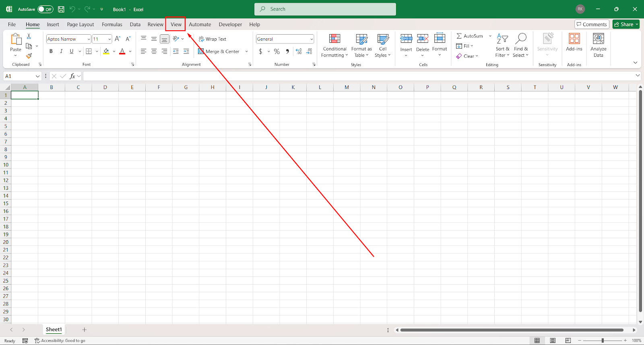Toggle Italic formatting

coord(61,51)
